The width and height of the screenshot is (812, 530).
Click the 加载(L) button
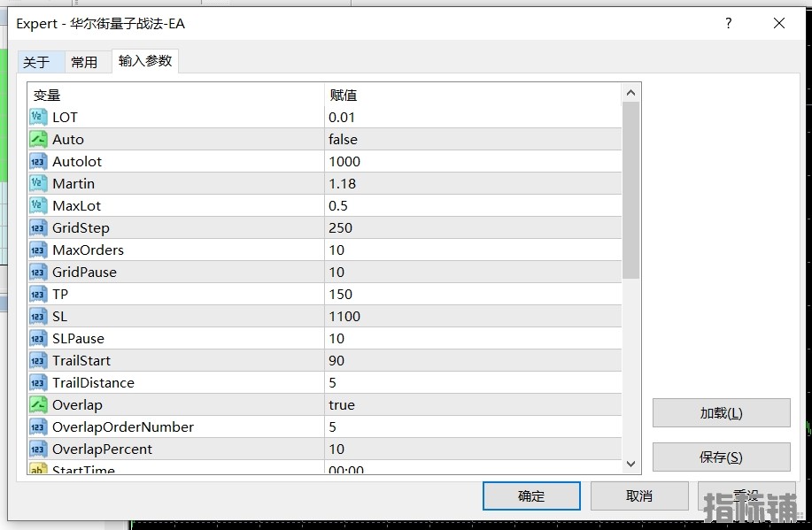click(x=721, y=413)
